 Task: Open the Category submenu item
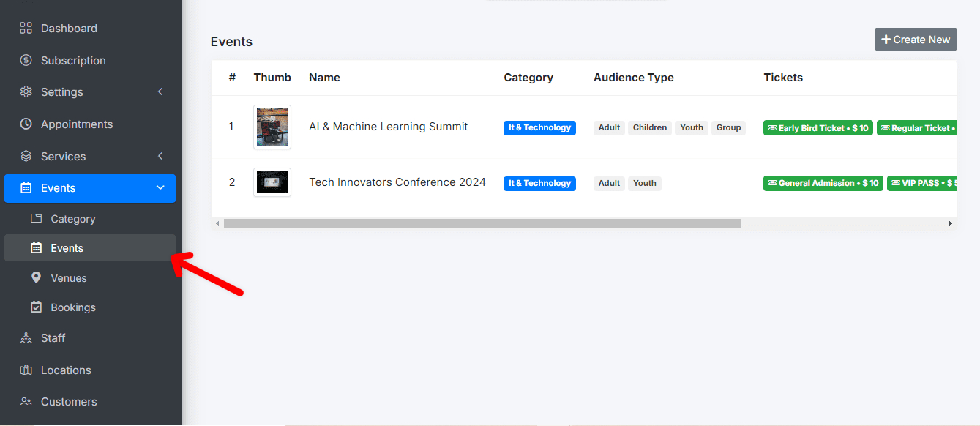pos(72,219)
